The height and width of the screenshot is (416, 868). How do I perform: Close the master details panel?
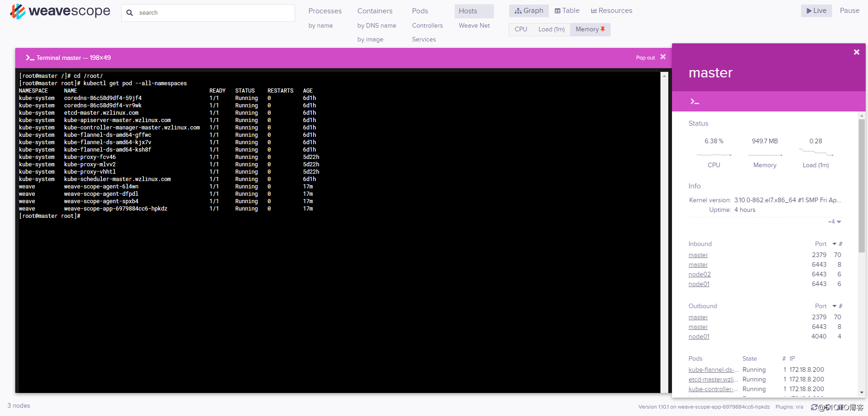(x=856, y=52)
